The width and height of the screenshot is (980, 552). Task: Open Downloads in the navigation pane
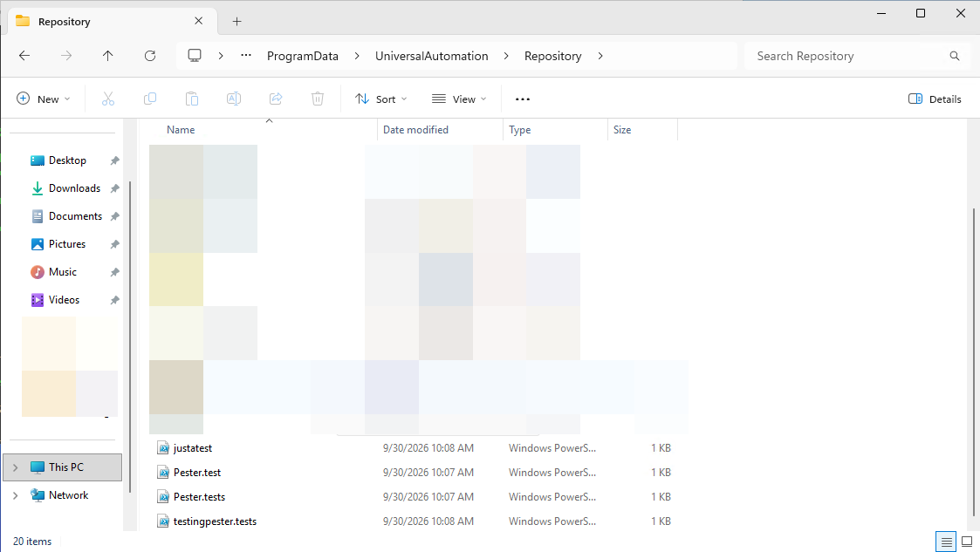pos(74,188)
